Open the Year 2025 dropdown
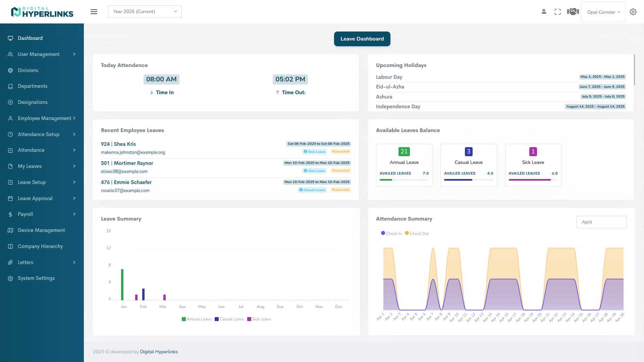 [x=145, y=11]
